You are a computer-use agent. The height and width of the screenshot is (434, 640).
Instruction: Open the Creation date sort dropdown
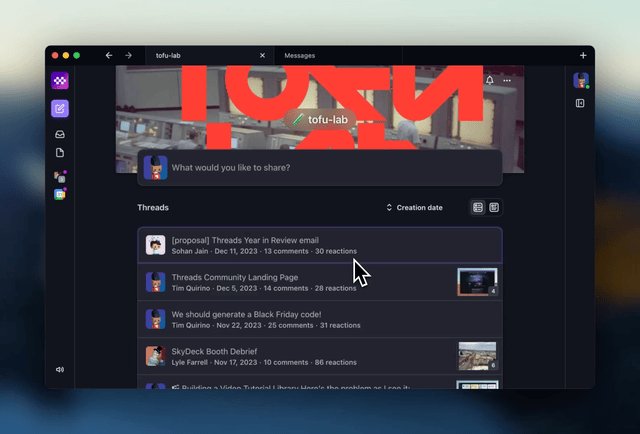tap(414, 207)
